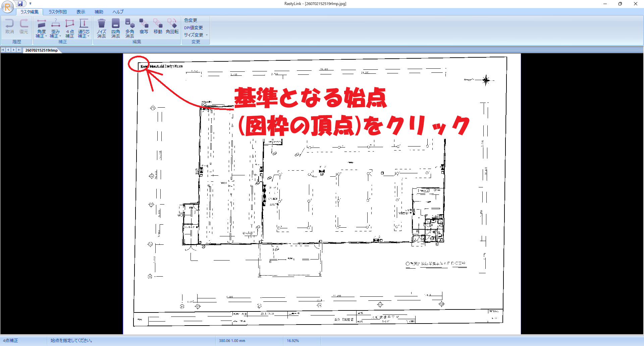Image resolution: width=644 pixels, height=346 pixels.
Task: Choose the 四角消去 rectangle erase tool
Action: point(116,28)
